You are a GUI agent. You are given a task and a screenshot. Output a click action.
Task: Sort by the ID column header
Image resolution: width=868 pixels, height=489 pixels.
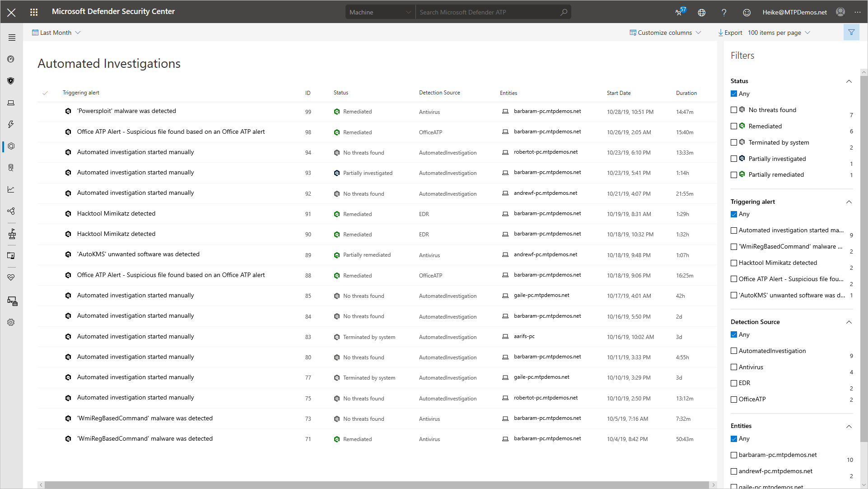point(308,93)
